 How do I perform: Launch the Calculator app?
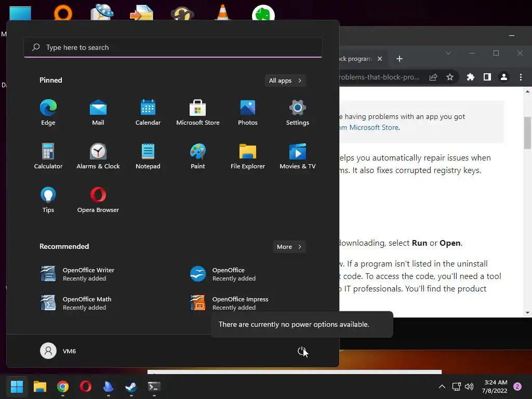(x=48, y=156)
